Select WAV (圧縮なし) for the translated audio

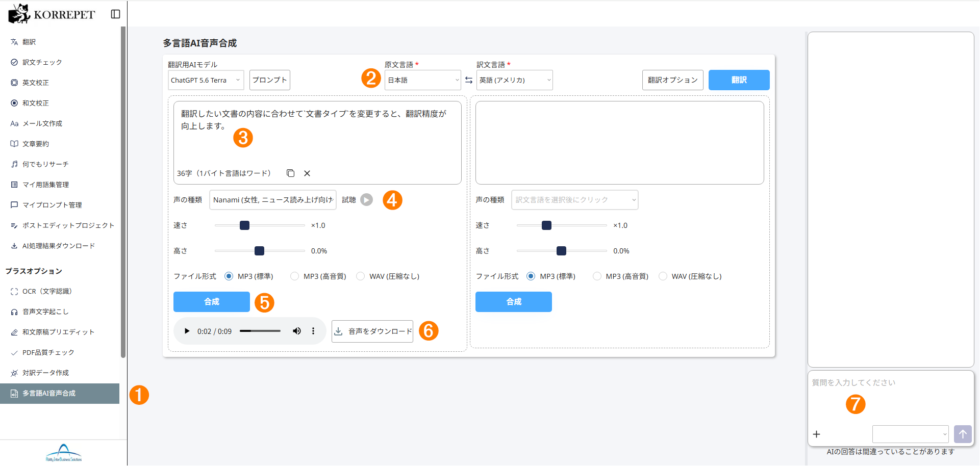point(663,276)
